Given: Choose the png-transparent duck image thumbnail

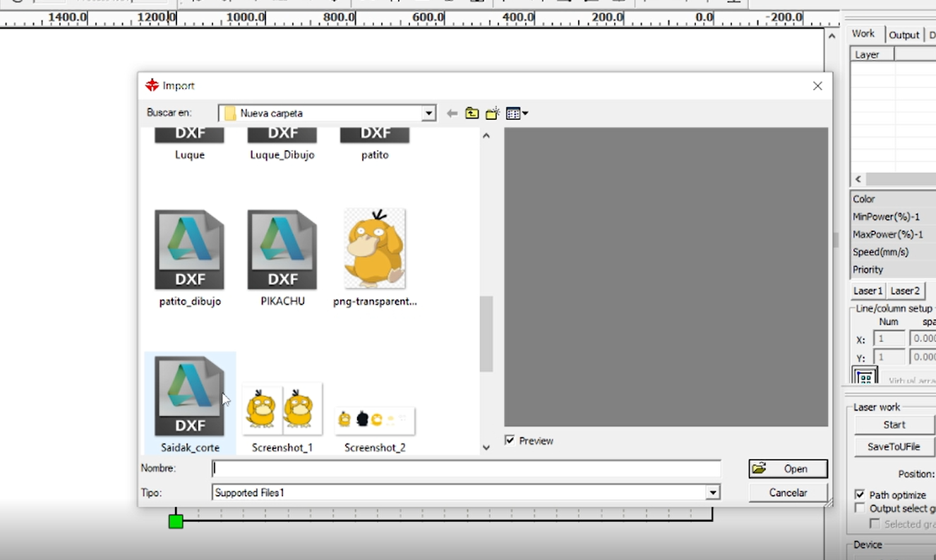Looking at the screenshot, I should pyautogui.click(x=375, y=249).
